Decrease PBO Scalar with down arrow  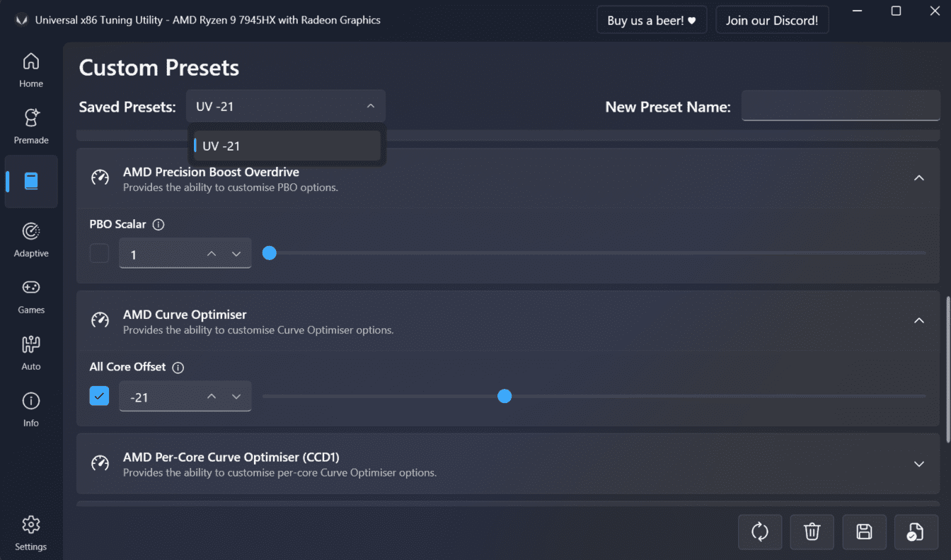click(237, 254)
